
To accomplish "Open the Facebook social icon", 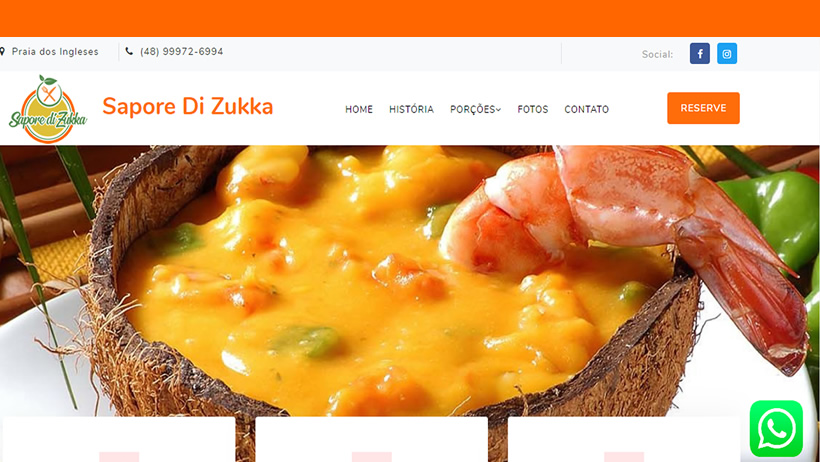I will click(700, 53).
